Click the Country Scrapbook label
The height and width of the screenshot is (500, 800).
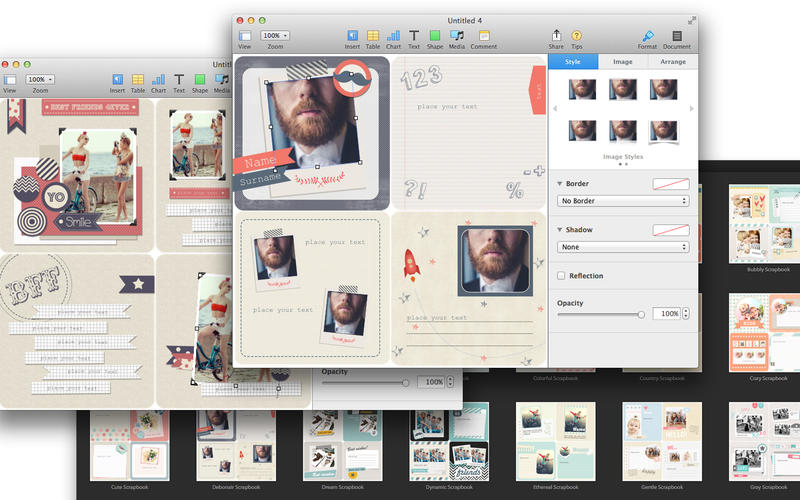(662, 378)
